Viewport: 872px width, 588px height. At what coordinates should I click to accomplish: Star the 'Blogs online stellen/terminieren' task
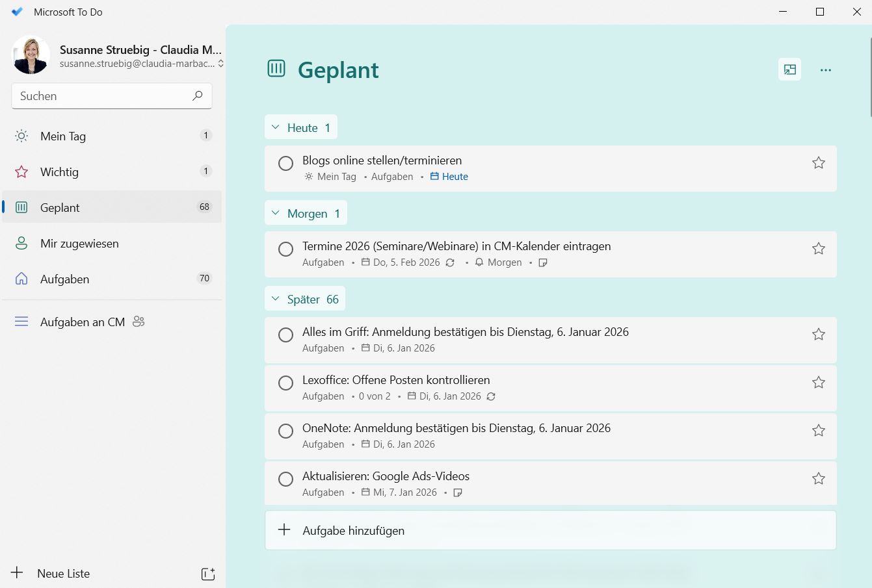pyautogui.click(x=819, y=163)
